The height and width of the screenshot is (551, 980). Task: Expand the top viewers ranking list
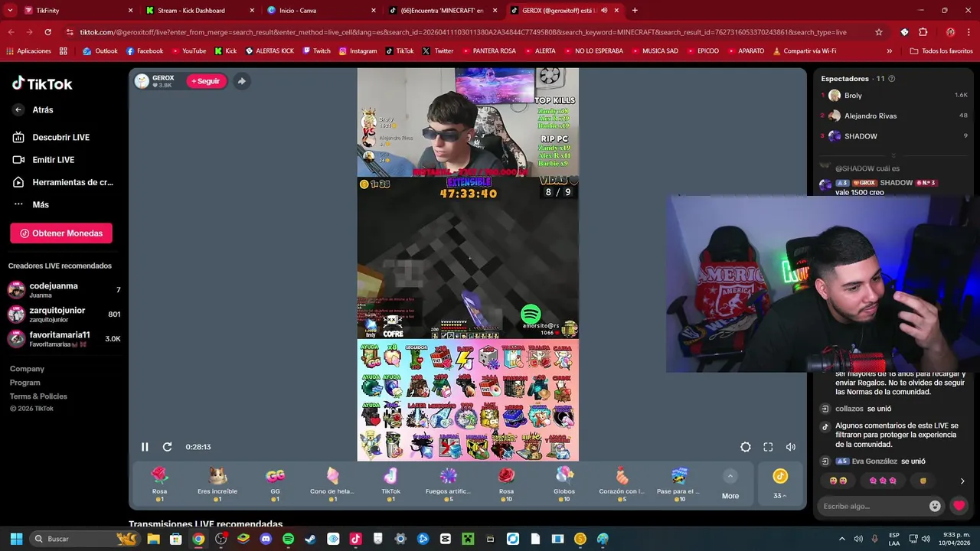pyautogui.click(x=893, y=155)
